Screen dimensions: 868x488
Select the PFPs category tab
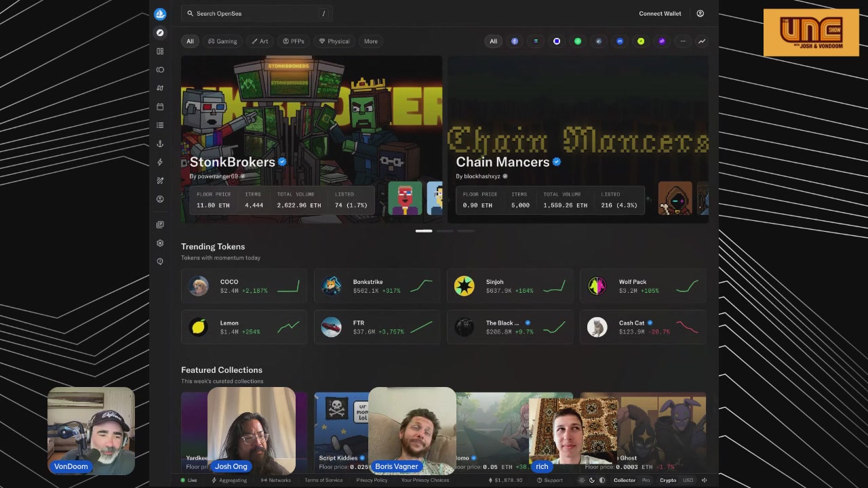point(294,41)
